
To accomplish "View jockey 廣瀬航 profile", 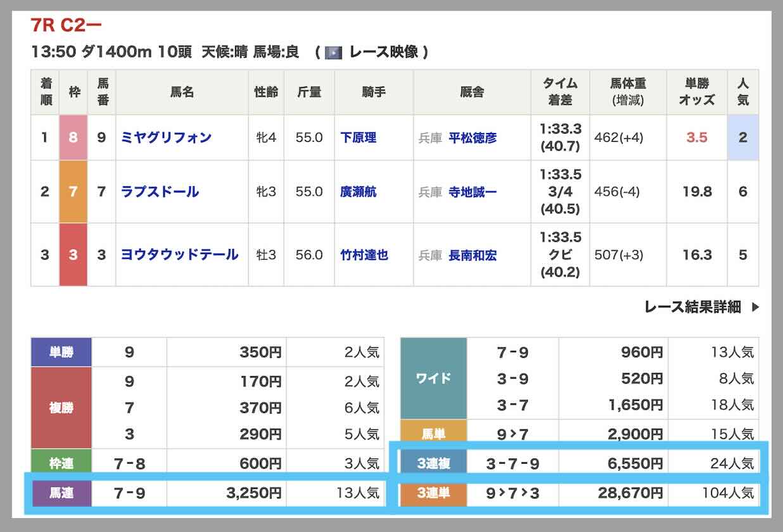I will pos(358,191).
